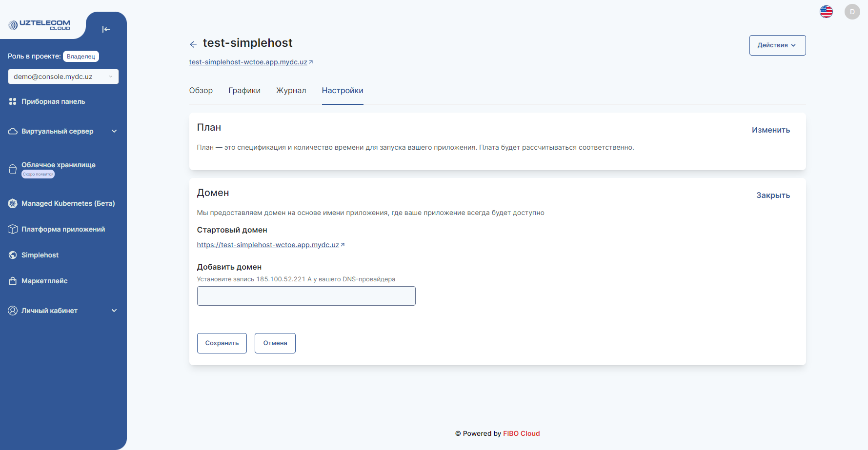Expand the Личный кабинет submenu chevron
868x450 pixels.
[114, 310]
